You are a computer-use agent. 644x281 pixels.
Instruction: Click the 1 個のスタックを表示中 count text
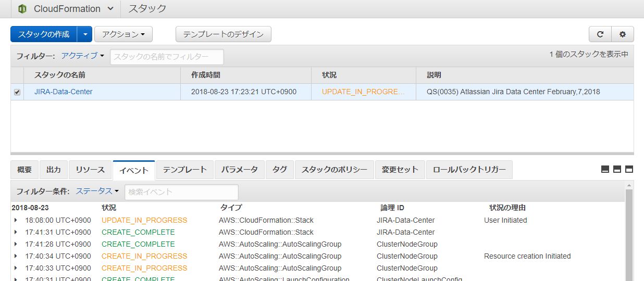pyautogui.click(x=589, y=54)
